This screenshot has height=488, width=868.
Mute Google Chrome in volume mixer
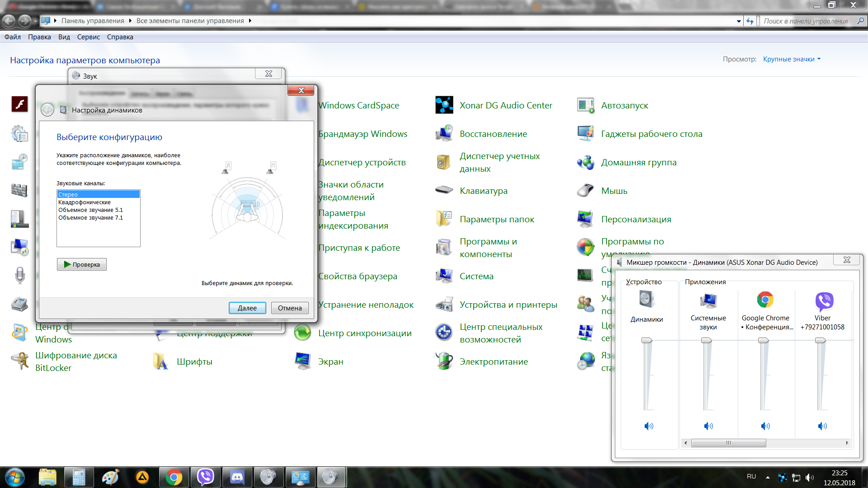(x=765, y=426)
